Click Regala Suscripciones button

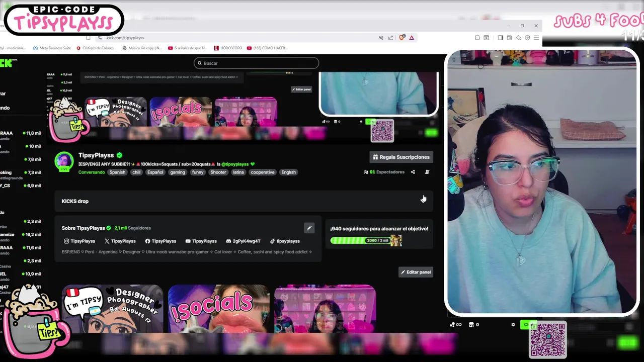401,157
